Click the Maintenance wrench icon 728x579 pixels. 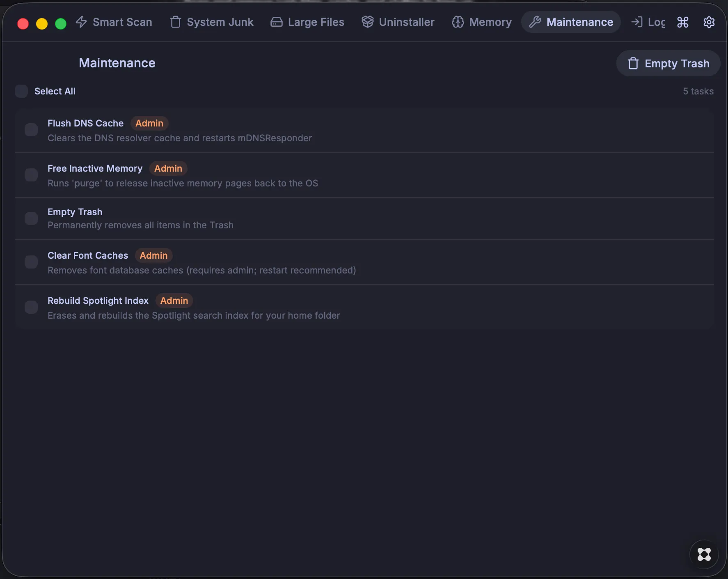coord(535,22)
